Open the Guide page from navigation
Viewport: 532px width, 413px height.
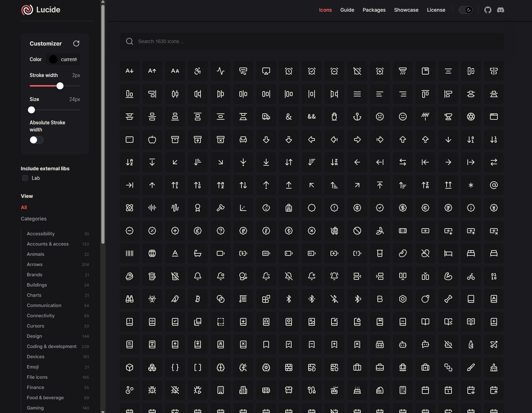(347, 10)
